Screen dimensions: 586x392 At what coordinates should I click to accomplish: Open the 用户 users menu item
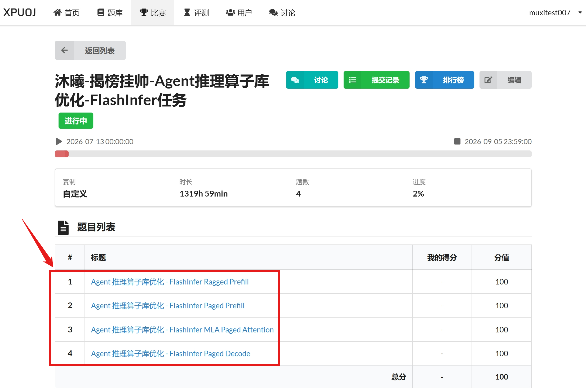tap(239, 12)
